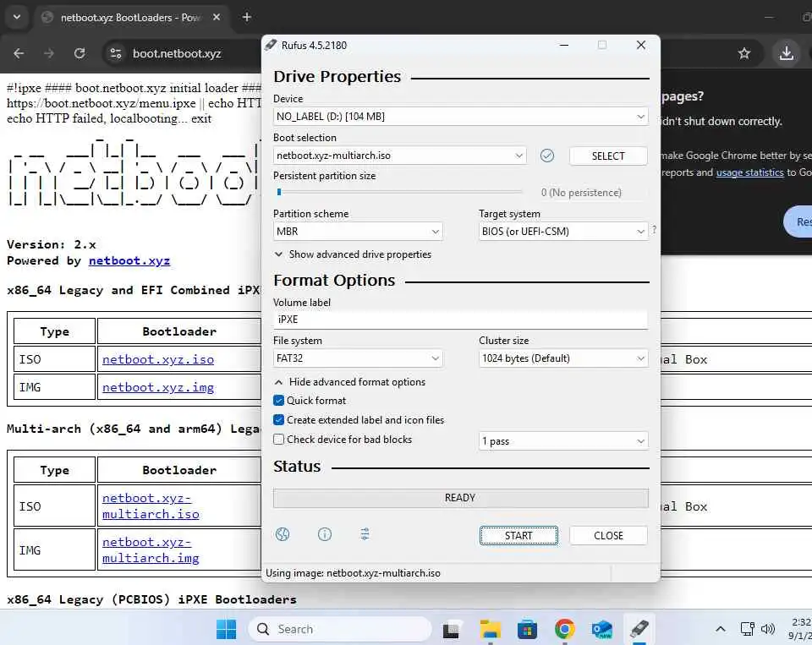The height and width of the screenshot is (645, 812).
Task: Open File system FAT32 dropdown
Action: click(358, 358)
